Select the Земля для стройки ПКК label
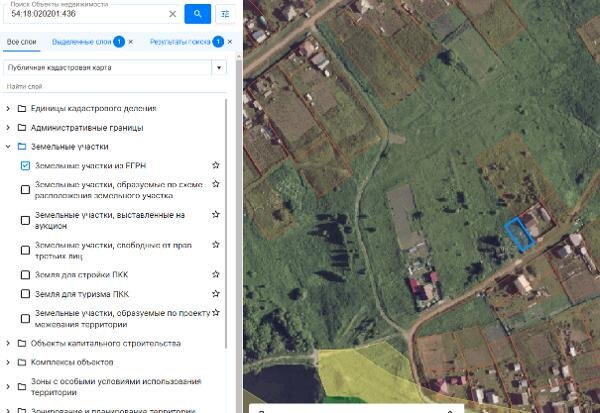Screen dimensions: 600x413 (82, 275)
